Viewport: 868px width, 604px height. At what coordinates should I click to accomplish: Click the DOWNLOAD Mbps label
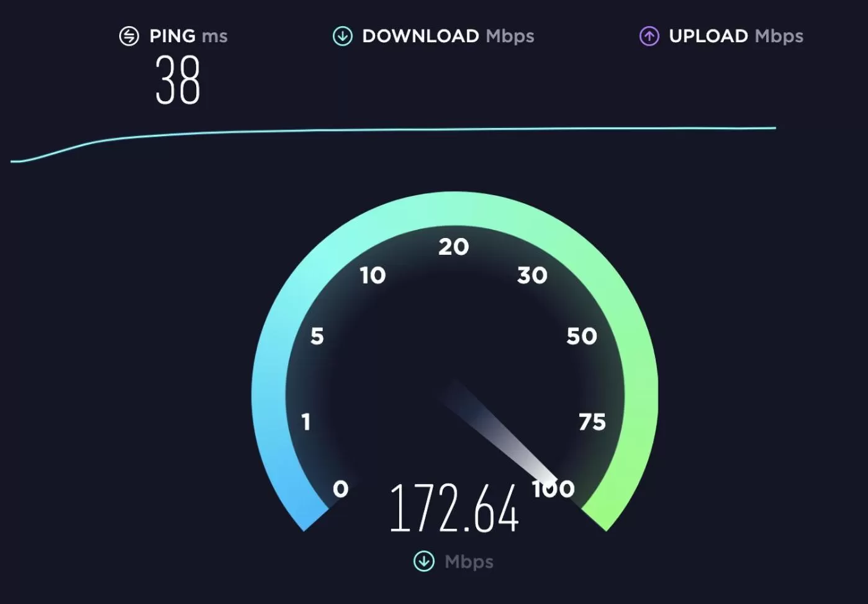click(x=448, y=36)
